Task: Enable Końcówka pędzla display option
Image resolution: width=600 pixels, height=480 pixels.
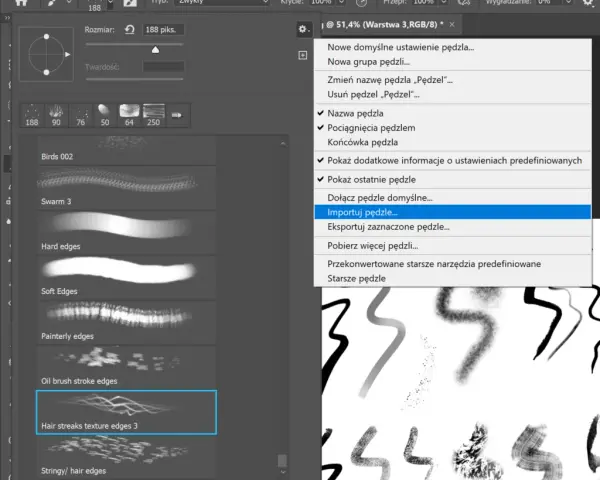Action: click(x=453, y=142)
